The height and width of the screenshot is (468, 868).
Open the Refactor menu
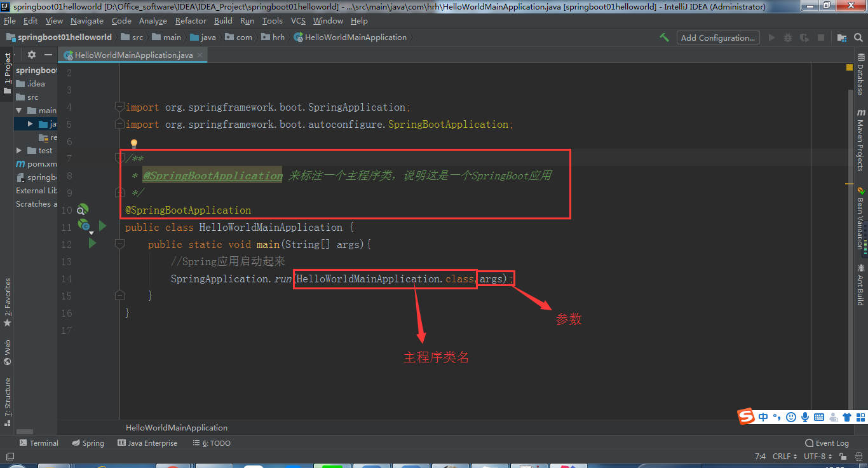point(191,20)
